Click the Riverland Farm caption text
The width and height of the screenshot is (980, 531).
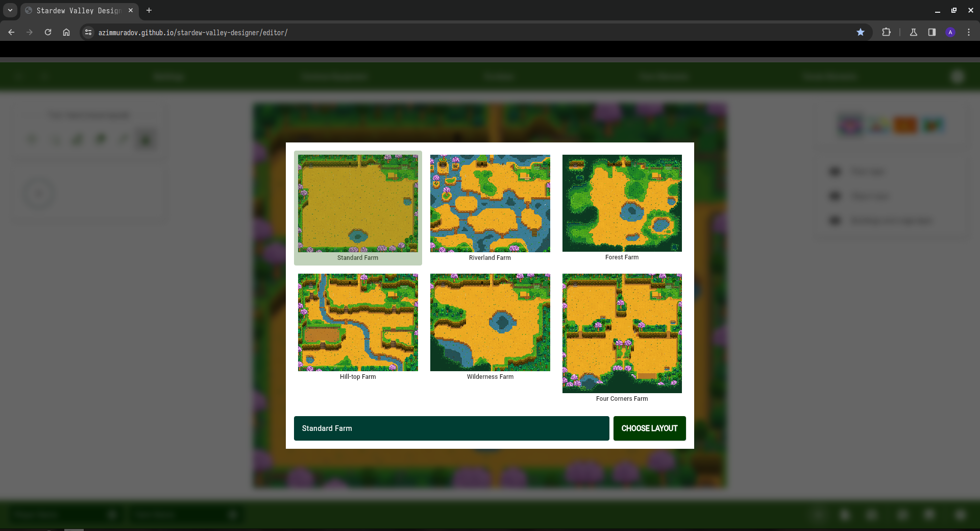coord(490,258)
